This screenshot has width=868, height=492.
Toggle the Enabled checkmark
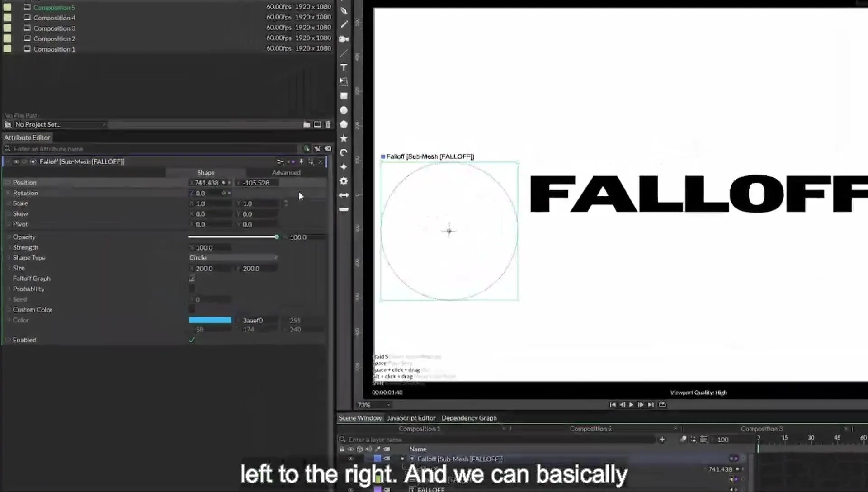192,340
